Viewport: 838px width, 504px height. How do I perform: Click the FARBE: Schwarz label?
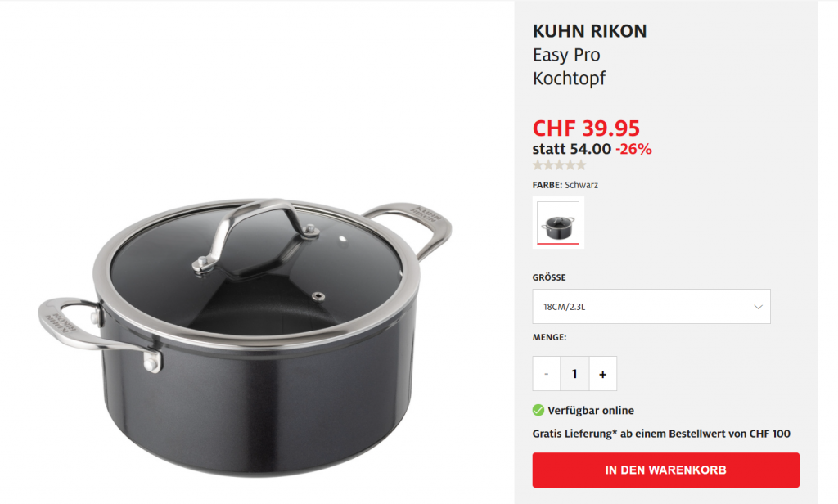tap(565, 185)
